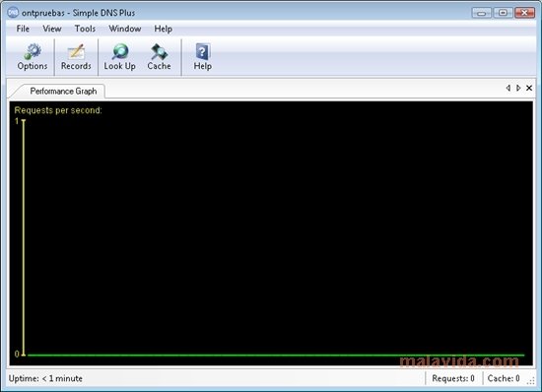Click the DNS application icon in the title bar
The width and height of the screenshot is (542, 392).
13,13
